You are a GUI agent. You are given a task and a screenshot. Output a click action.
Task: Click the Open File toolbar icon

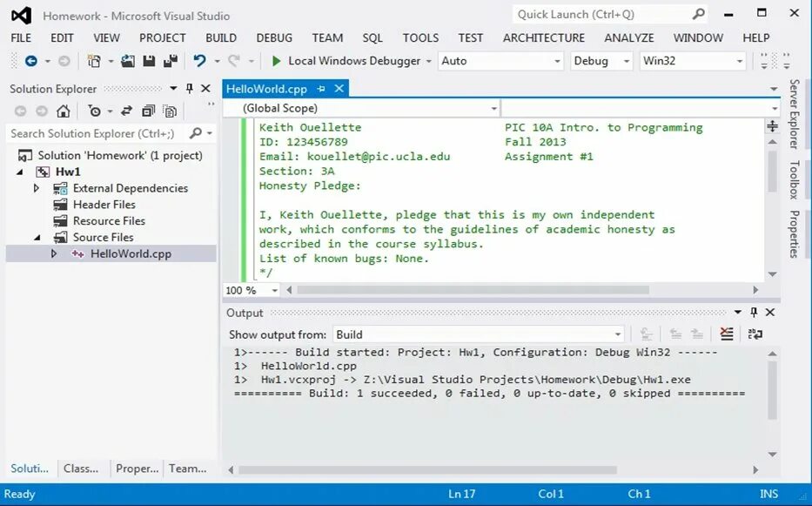pyautogui.click(x=127, y=61)
